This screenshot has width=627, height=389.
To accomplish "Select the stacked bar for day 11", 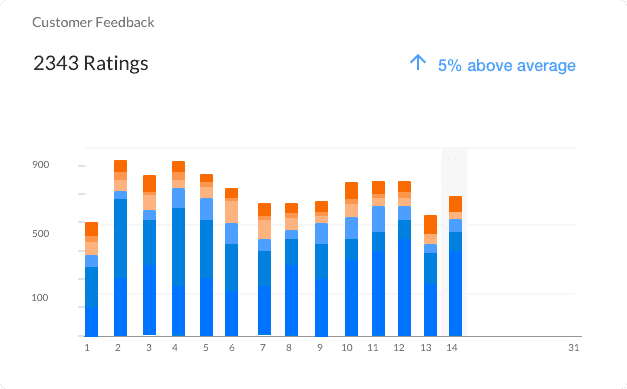I will click(x=378, y=259).
